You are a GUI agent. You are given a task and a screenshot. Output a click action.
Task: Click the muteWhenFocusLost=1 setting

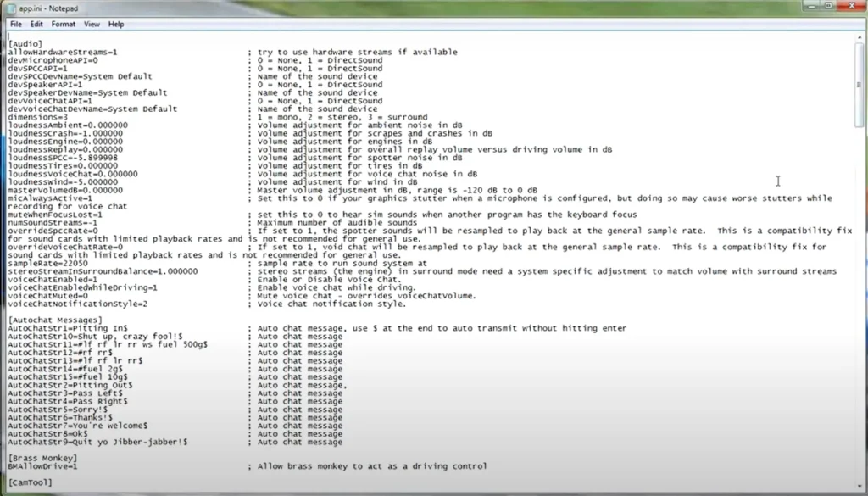(x=55, y=215)
